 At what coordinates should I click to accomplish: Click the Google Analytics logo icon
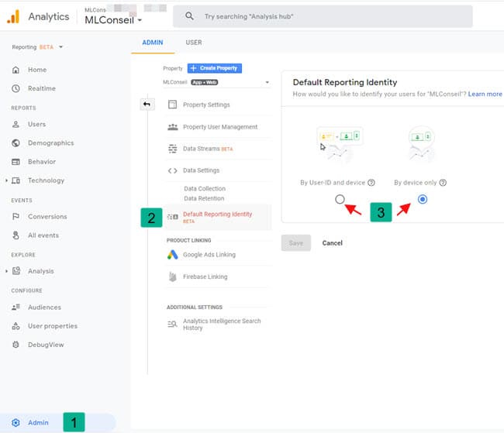(x=13, y=16)
